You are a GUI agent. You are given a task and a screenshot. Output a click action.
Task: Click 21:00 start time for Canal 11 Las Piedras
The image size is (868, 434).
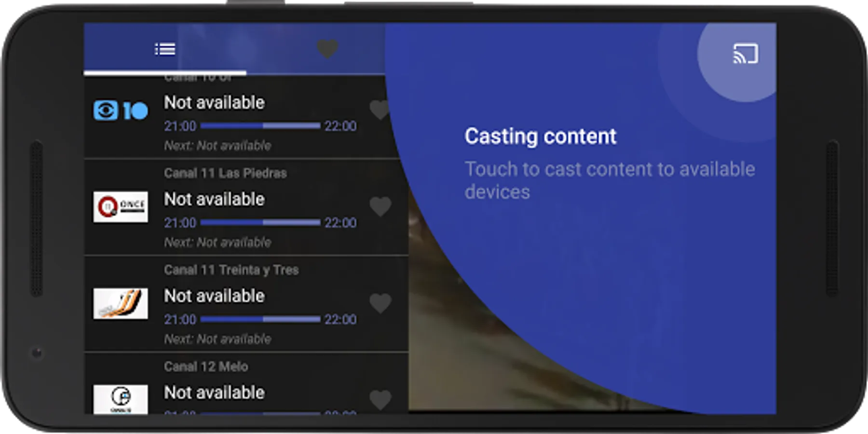(x=180, y=223)
